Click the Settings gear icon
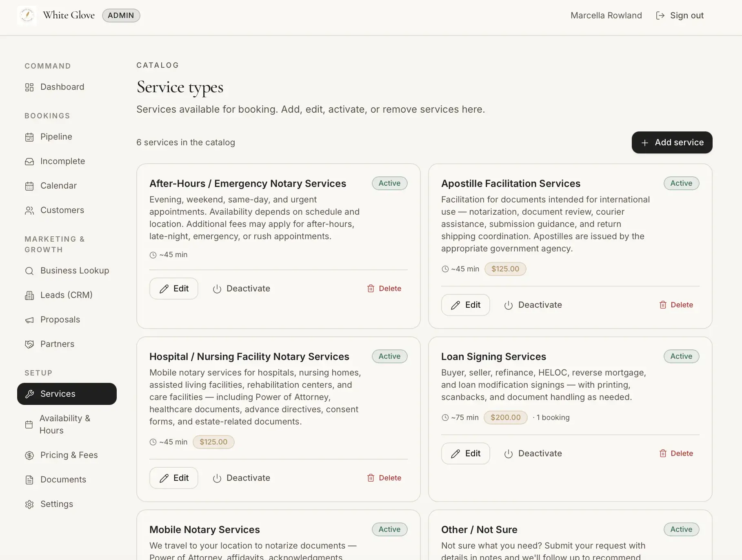The width and height of the screenshot is (742, 560). (x=29, y=504)
